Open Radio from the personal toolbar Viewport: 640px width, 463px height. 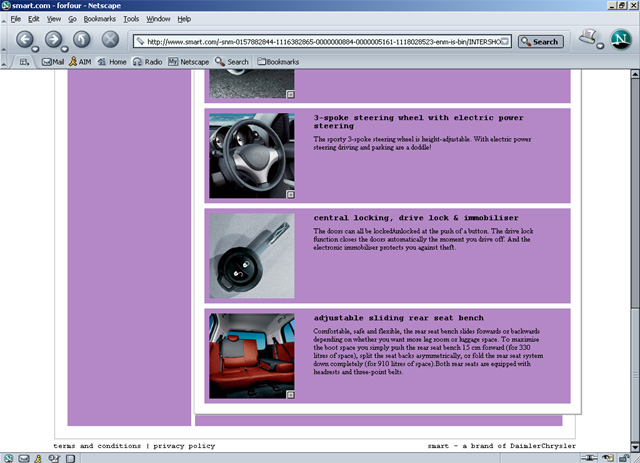(x=147, y=62)
